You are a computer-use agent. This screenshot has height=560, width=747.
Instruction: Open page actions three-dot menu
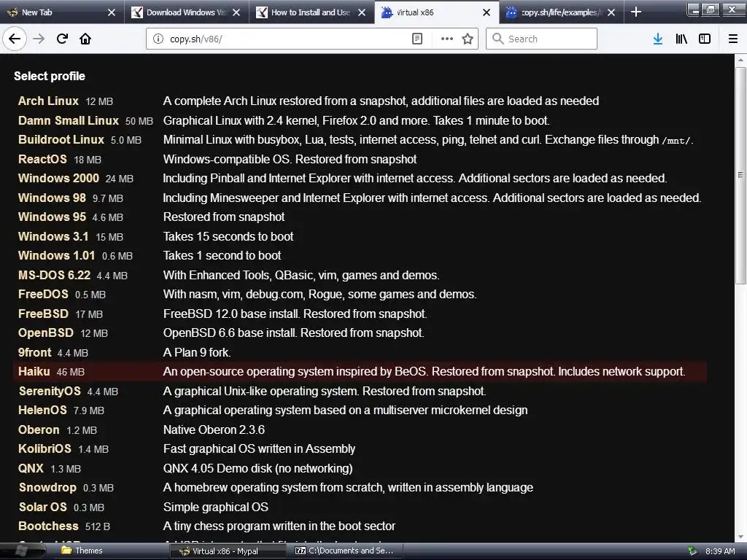[x=447, y=39]
